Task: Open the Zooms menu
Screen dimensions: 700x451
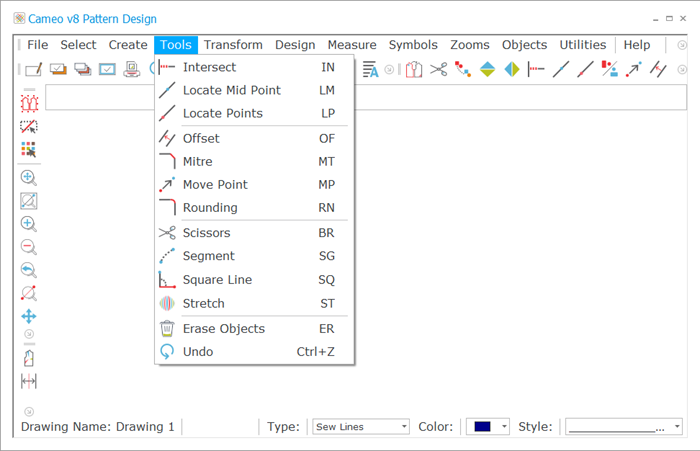Action: point(470,45)
